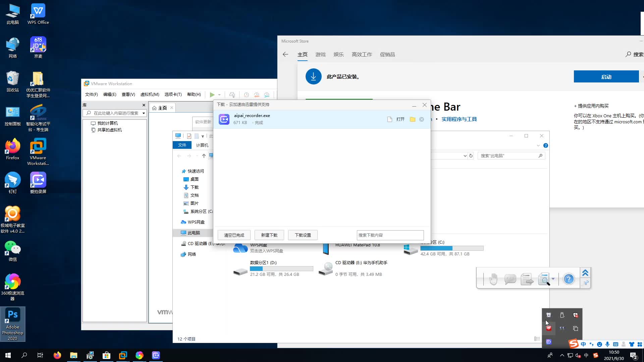Screen dimensions: 644x362
Task: Expand the power options dropdown arrow in VMware
Action: point(219,95)
